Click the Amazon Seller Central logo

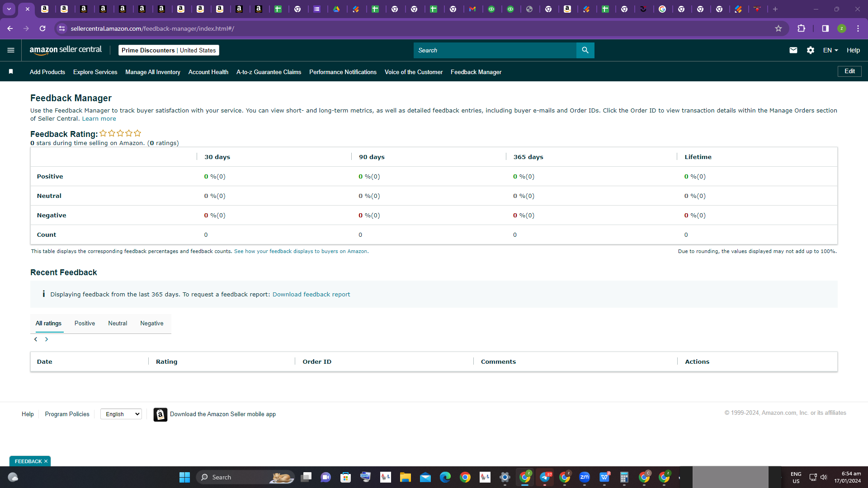click(66, 50)
